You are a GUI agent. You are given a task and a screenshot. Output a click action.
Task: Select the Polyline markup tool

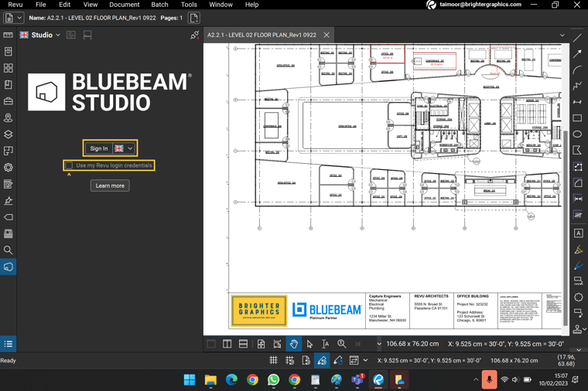(x=577, y=86)
